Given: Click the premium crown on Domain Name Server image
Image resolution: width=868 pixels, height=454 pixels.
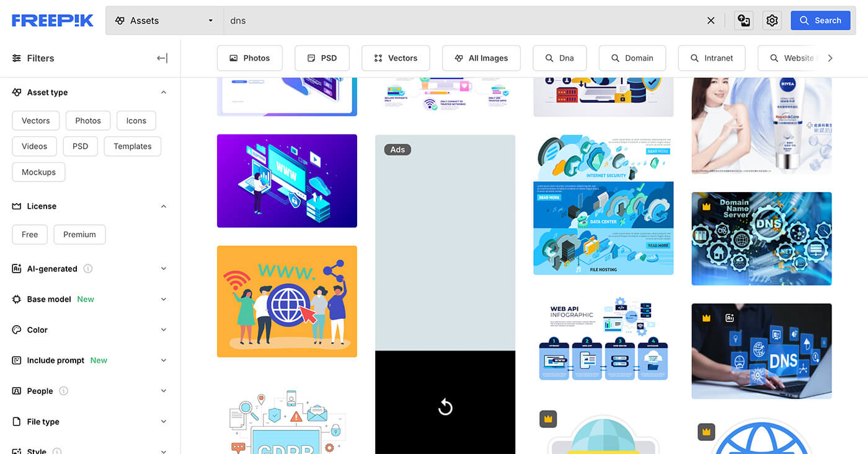Looking at the screenshot, I should [x=706, y=206].
